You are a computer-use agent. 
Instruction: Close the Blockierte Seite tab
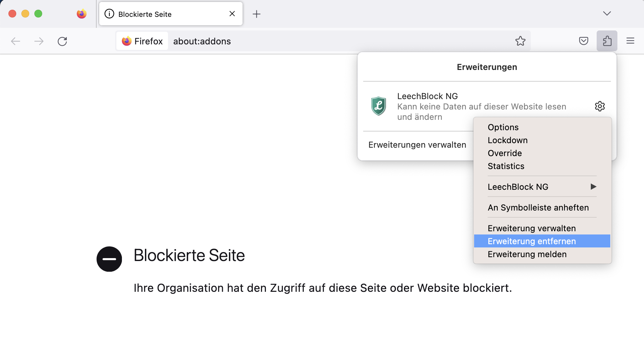(x=232, y=14)
